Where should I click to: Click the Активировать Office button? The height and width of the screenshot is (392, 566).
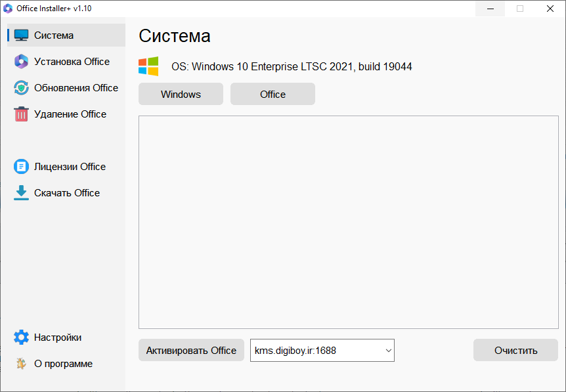pos(191,351)
